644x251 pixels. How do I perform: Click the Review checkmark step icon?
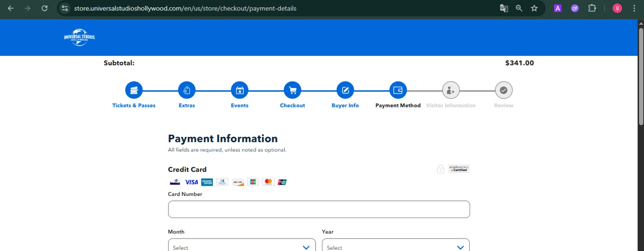(x=504, y=90)
